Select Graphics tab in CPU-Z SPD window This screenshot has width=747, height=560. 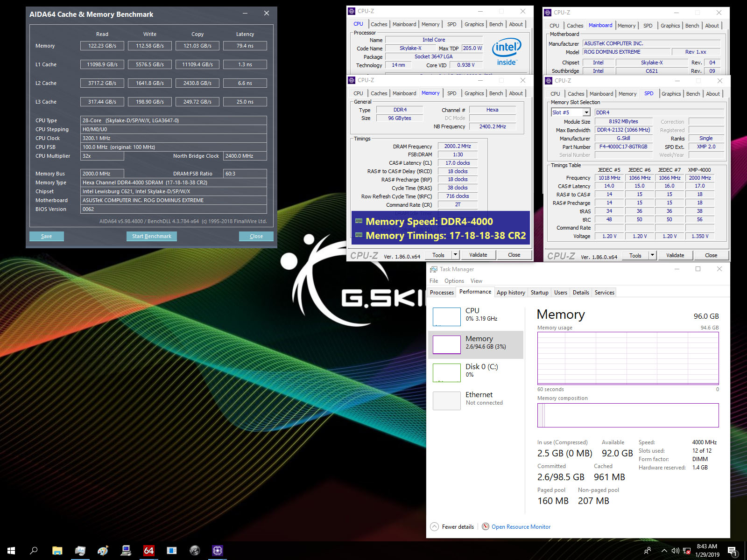(671, 94)
